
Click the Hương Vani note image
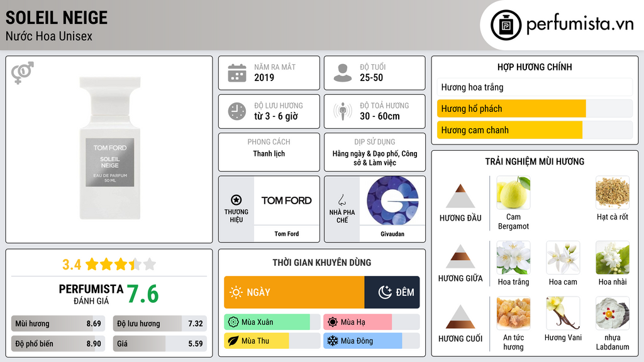pos(563,314)
